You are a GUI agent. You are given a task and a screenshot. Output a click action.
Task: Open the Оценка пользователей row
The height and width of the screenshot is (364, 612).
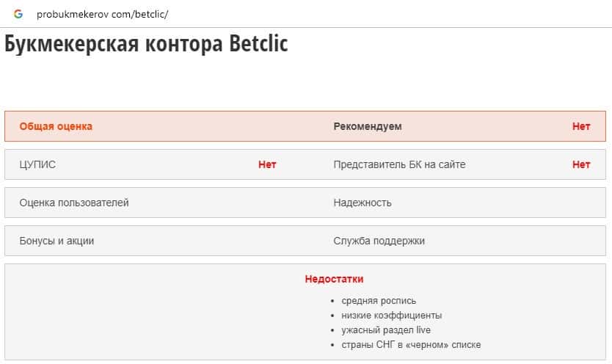(x=74, y=203)
